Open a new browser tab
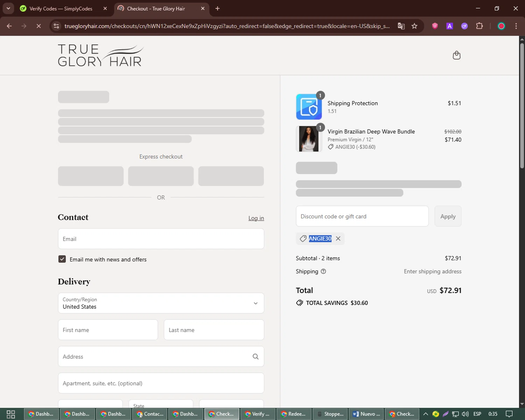Viewport: 525px width, 420px height. tap(217, 8)
